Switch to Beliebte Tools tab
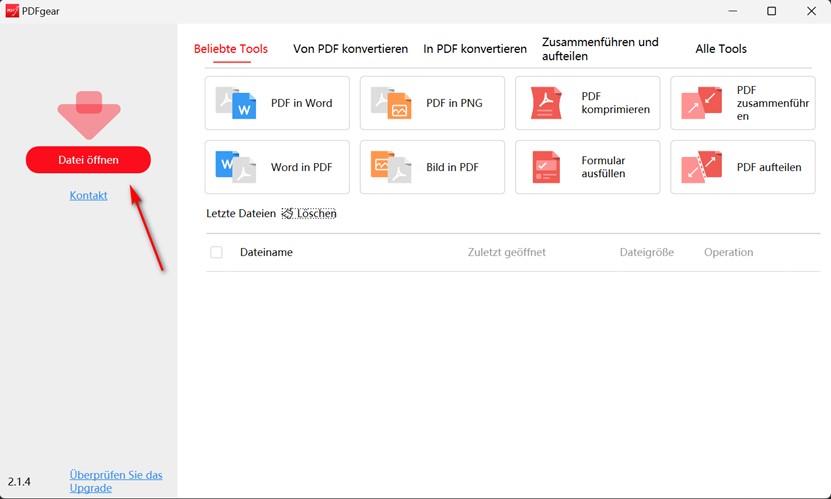The width and height of the screenshot is (831, 499). coord(231,49)
